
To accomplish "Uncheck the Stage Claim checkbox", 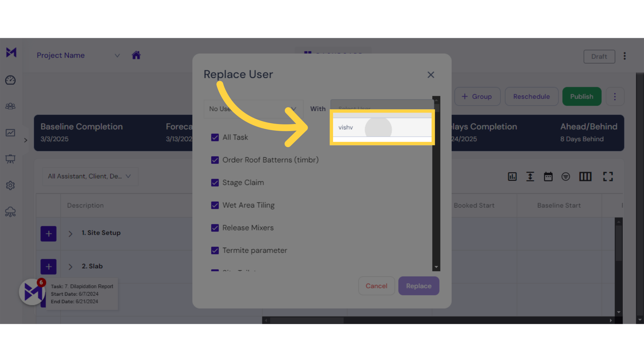I will [x=215, y=183].
